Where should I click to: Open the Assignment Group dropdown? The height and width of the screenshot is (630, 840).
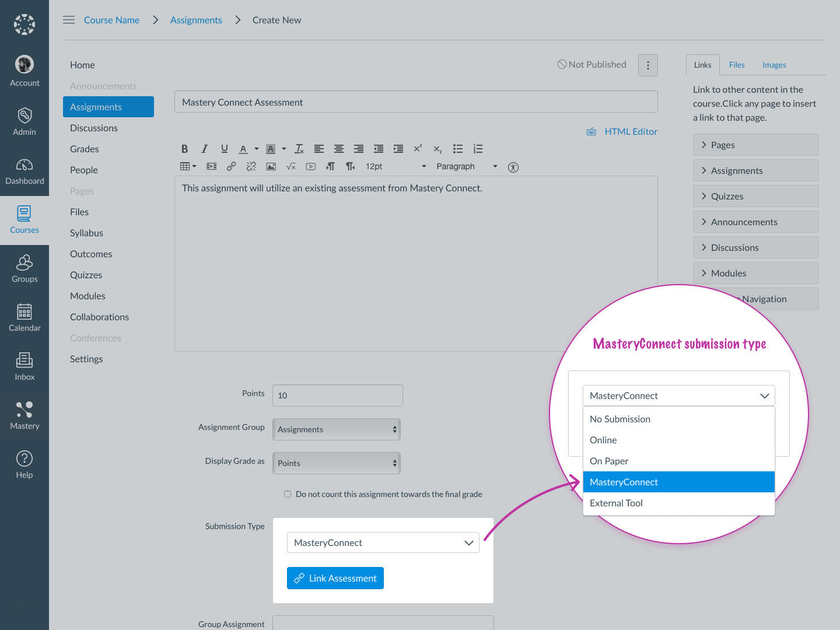[x=337, y=429]
